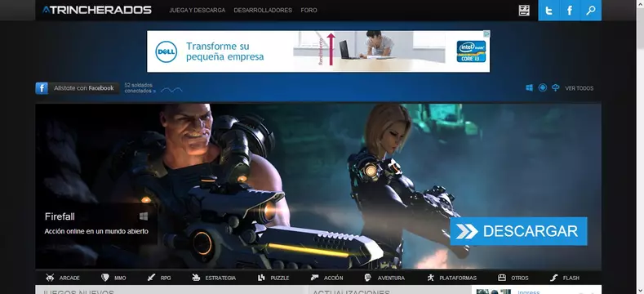Select the cloud platform filter icon
Viewport: 644px width, 294px height.
coord(556,87)
